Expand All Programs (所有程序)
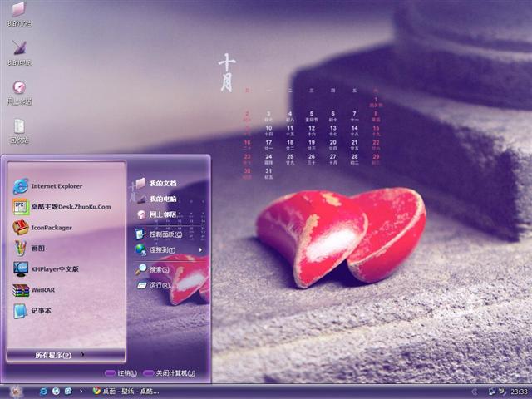 click(x=66, y=355)
